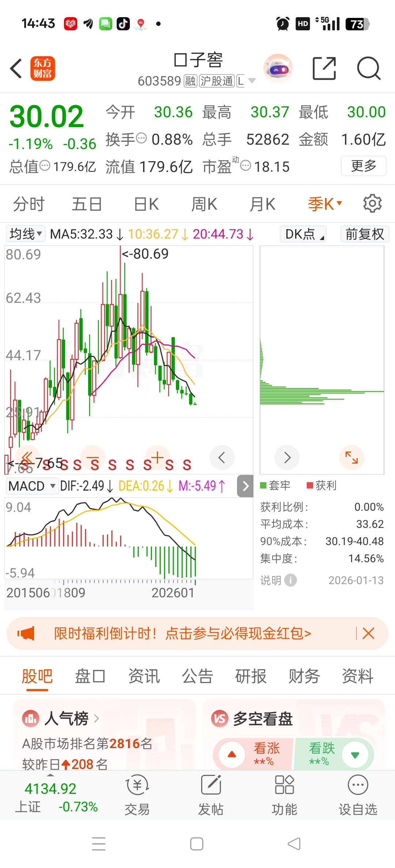Tap the double left arrow on chart
Viewport: 395px width, 868px height.
pos(27,457)
